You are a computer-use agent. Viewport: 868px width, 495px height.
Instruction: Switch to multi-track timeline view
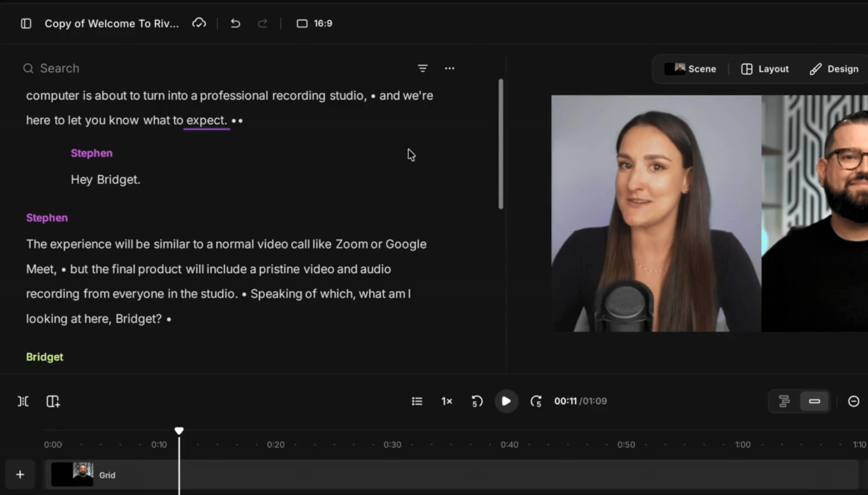point(784,401)
